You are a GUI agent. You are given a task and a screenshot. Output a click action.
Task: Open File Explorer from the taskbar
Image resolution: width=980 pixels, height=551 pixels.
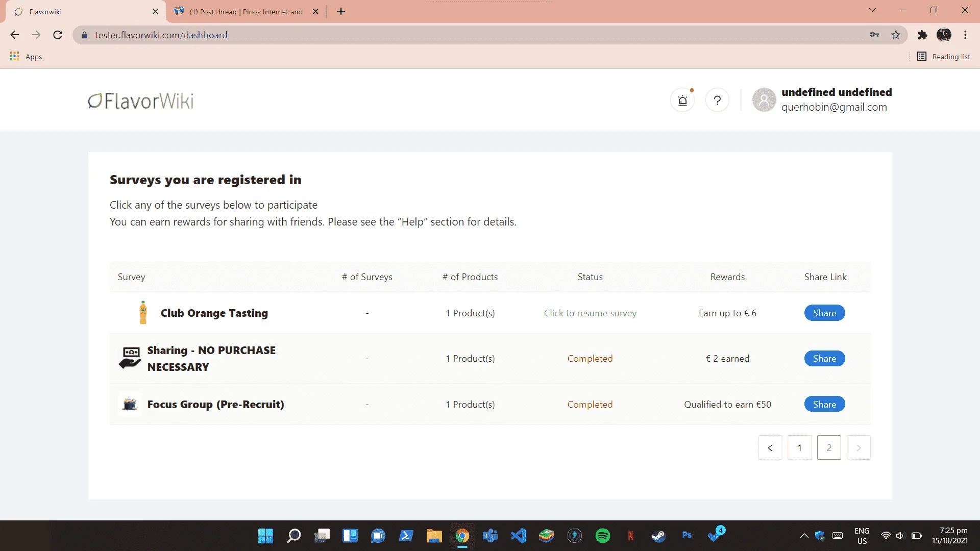[434, 536]
